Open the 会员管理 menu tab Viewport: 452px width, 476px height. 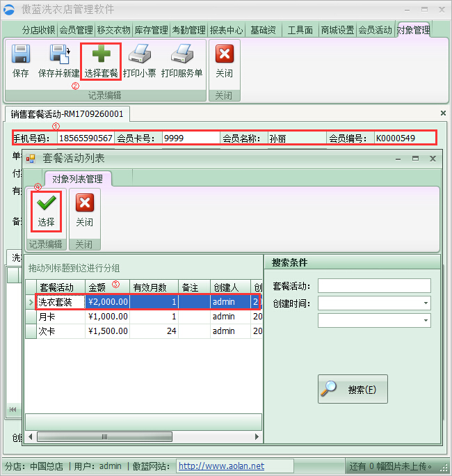[76, 30]
